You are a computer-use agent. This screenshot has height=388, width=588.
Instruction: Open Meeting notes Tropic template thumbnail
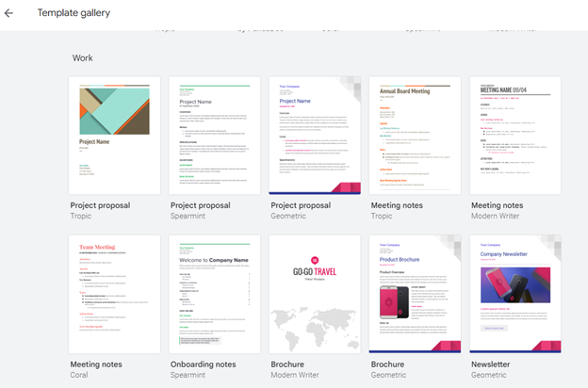click(x=415, y=136)
